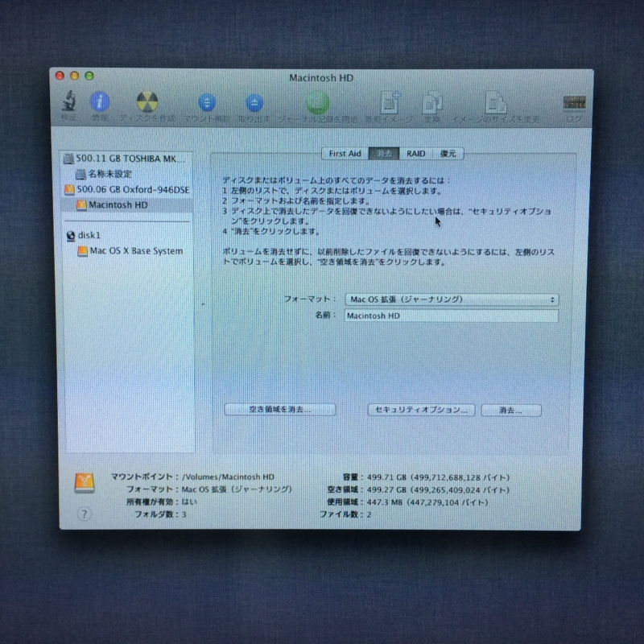The height and width of the screenshot is (644, 644).
Task: Click the Resize Image (イメージのサイズを変更) icon
Action: [x=495, y=102]
